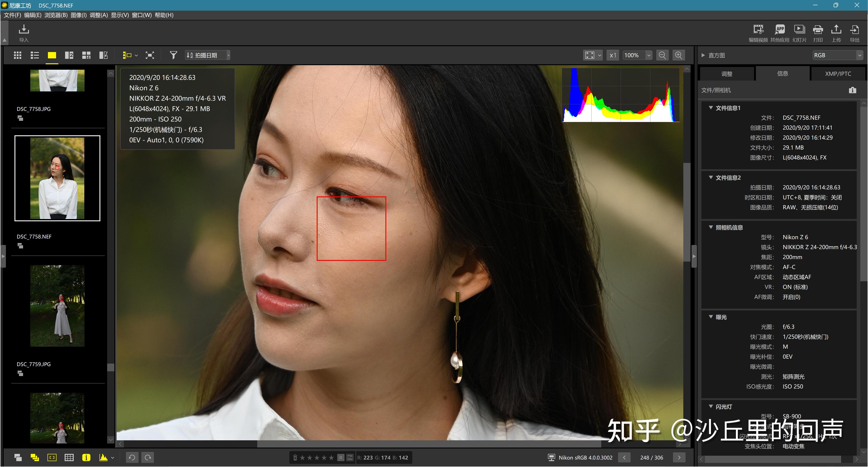Toggle the protect key icon
The width and height of the screenshot is (868, 467).
point(350,457)
